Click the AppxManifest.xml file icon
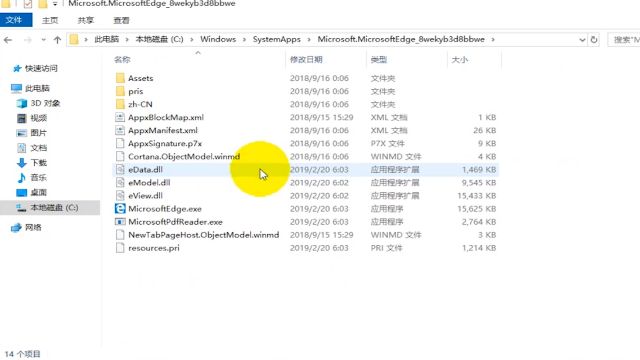The width and height of the screenshot is (640, 360). tap(120, 130)
